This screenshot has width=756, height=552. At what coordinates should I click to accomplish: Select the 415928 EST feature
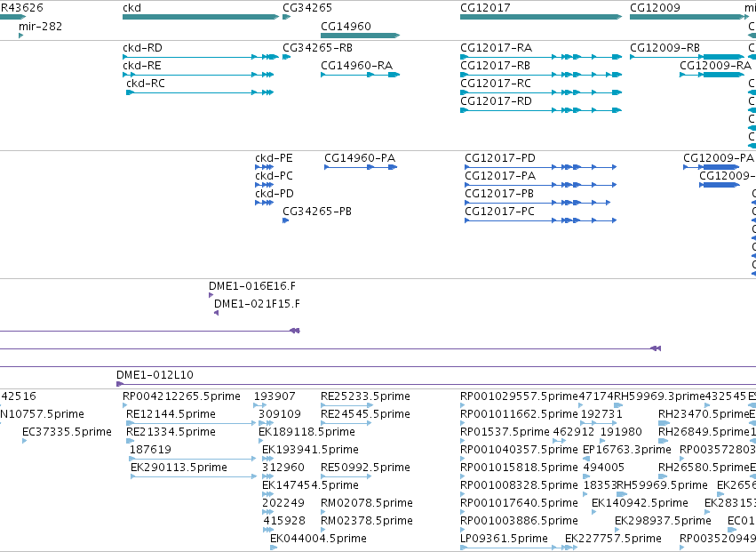(269, 530)
